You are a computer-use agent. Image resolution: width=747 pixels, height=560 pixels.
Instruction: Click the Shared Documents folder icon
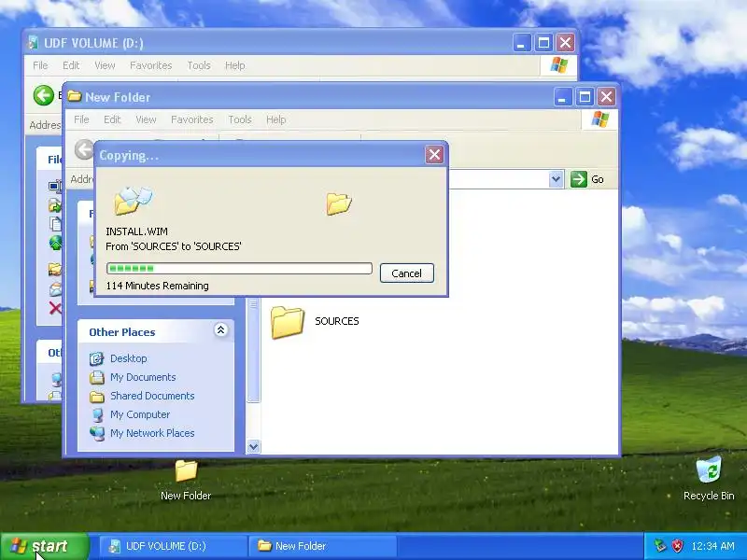tap(97, 396)
